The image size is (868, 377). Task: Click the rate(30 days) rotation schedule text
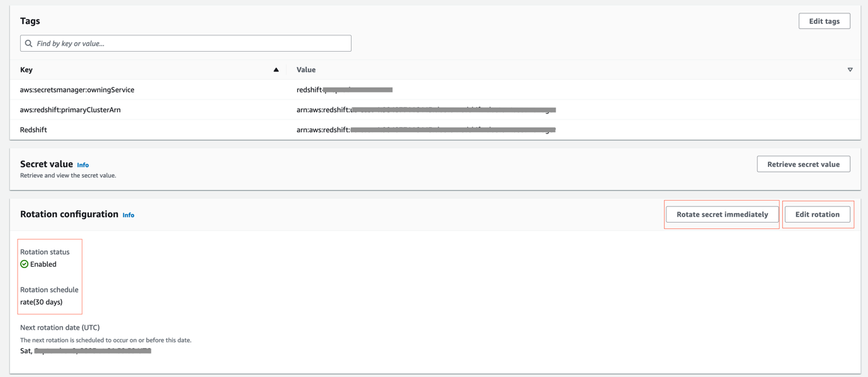42,302
